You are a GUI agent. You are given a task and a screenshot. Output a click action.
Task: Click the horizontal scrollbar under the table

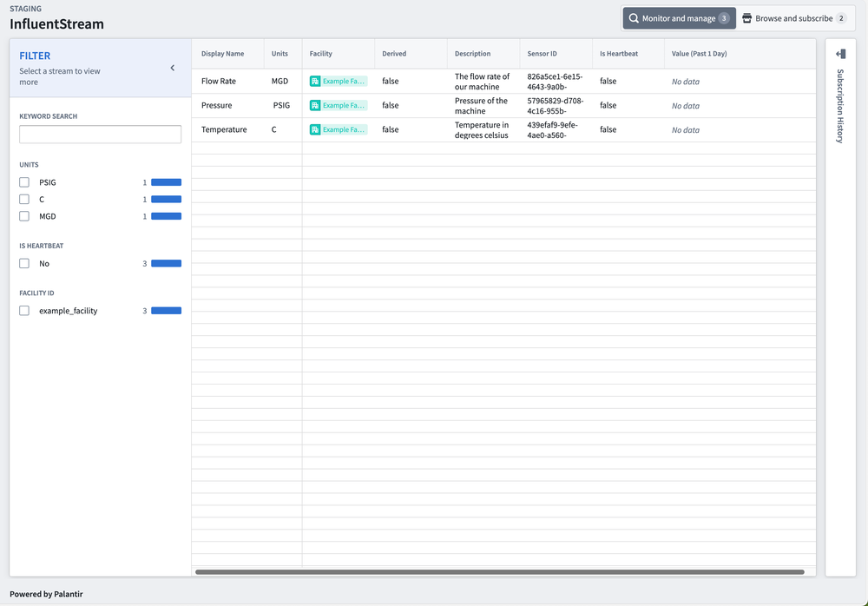click(x=499, y=572)
